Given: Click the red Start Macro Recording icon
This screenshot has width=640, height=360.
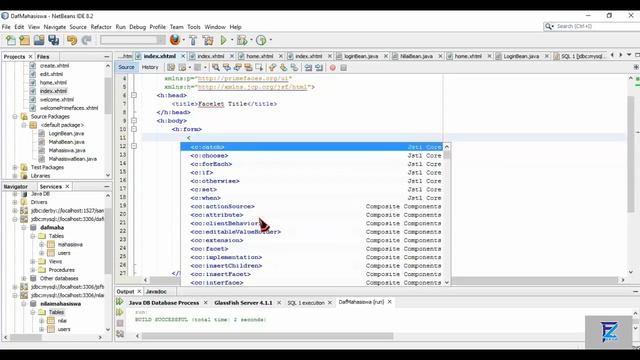Looking at the screenshot, I should click(x=333, y=68).
